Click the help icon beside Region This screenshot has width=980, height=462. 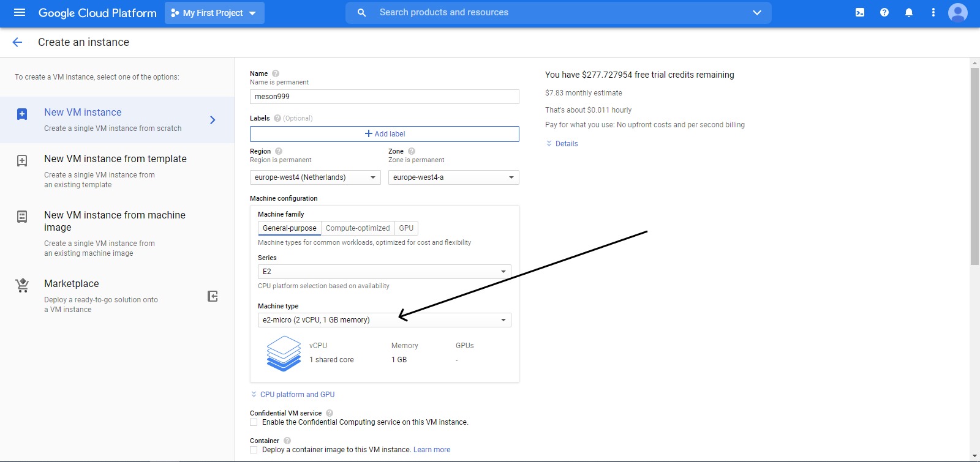pyautogui.click(x=279, y=151)
